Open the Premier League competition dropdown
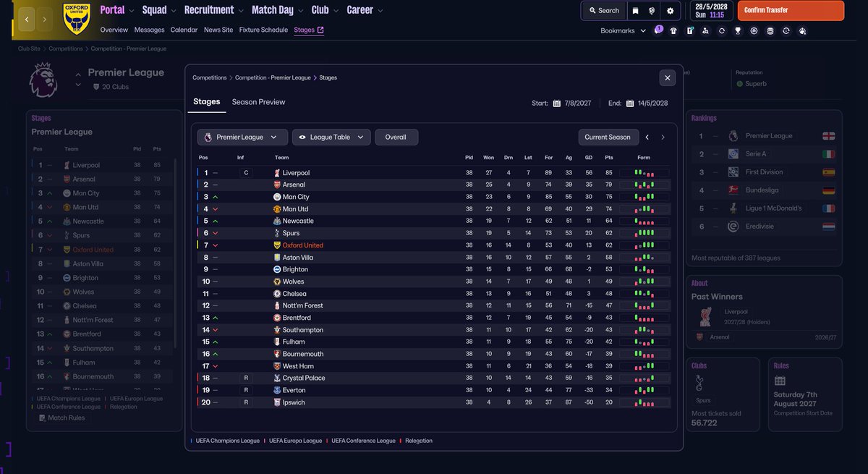This screenshot has height=474, width=868. coord(242,137)
